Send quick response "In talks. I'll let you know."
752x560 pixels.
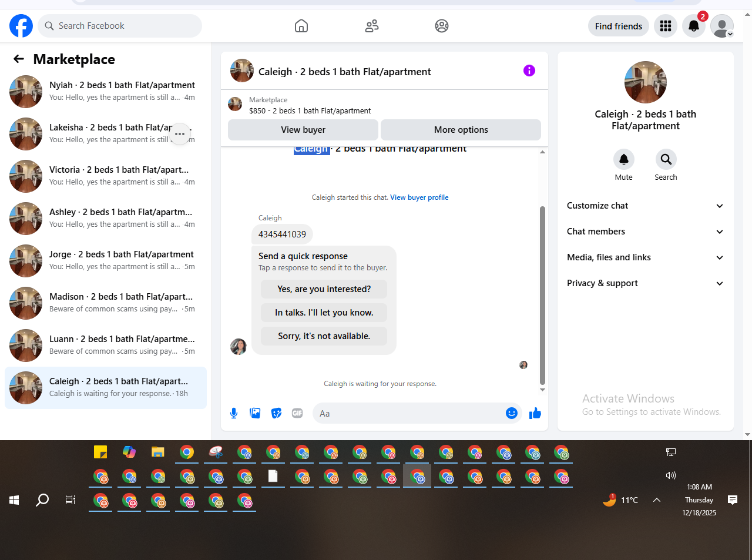pyautogui.click(x=324, y=313)
